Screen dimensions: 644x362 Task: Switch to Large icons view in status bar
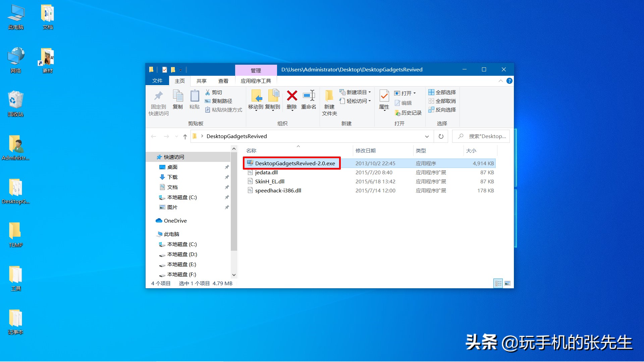click(507, 284)
